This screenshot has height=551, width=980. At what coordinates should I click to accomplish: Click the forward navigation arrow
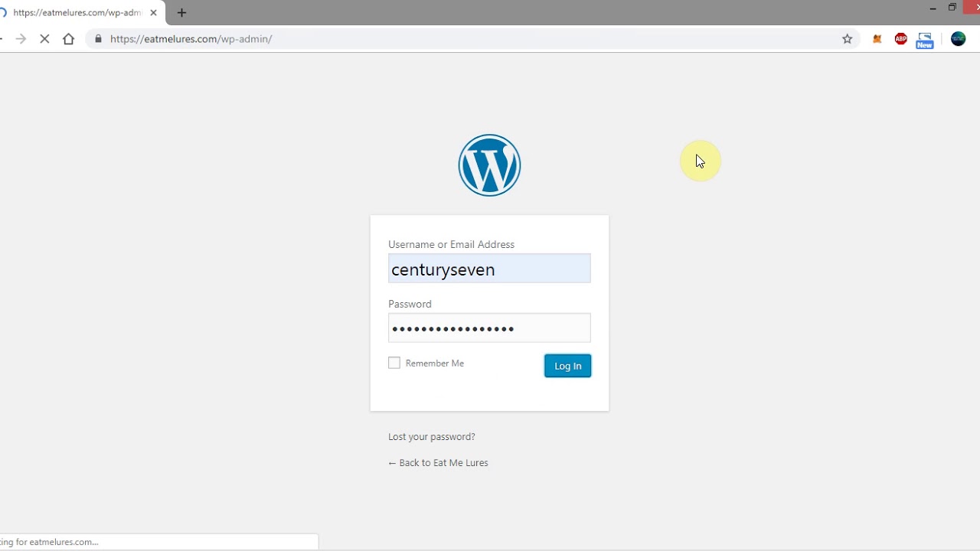coord(21,39)
